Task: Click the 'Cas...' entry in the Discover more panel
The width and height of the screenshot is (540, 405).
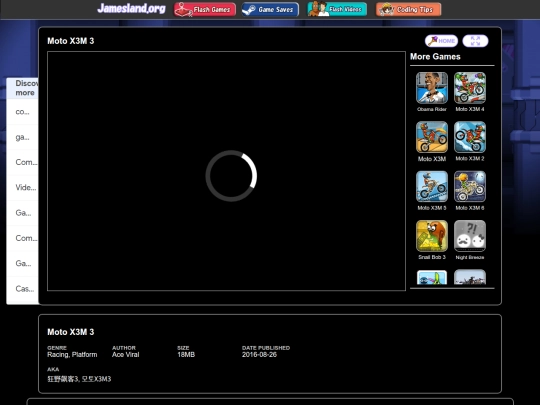Action: click(x=22, y=289)
